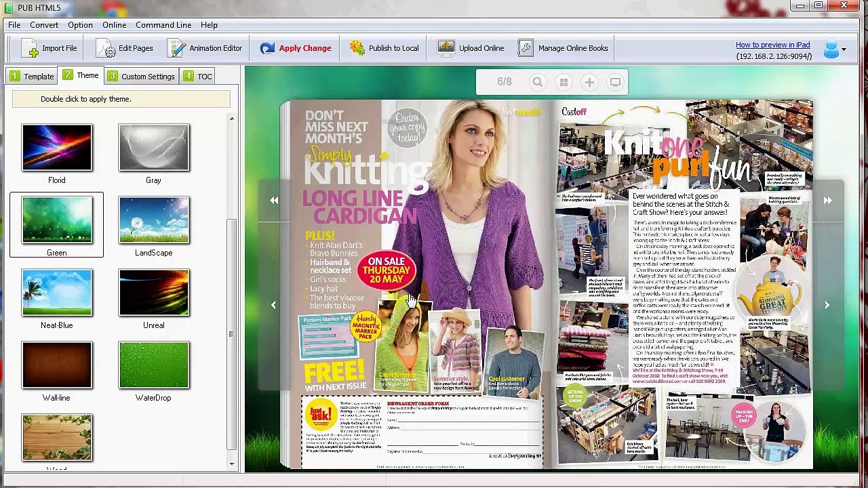
Task: Click Apply Change button
Action: click(x=296, y=48)
